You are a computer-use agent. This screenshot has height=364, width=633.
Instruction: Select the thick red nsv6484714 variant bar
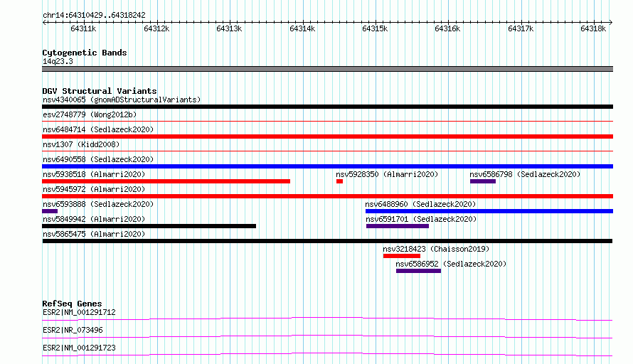327,136
